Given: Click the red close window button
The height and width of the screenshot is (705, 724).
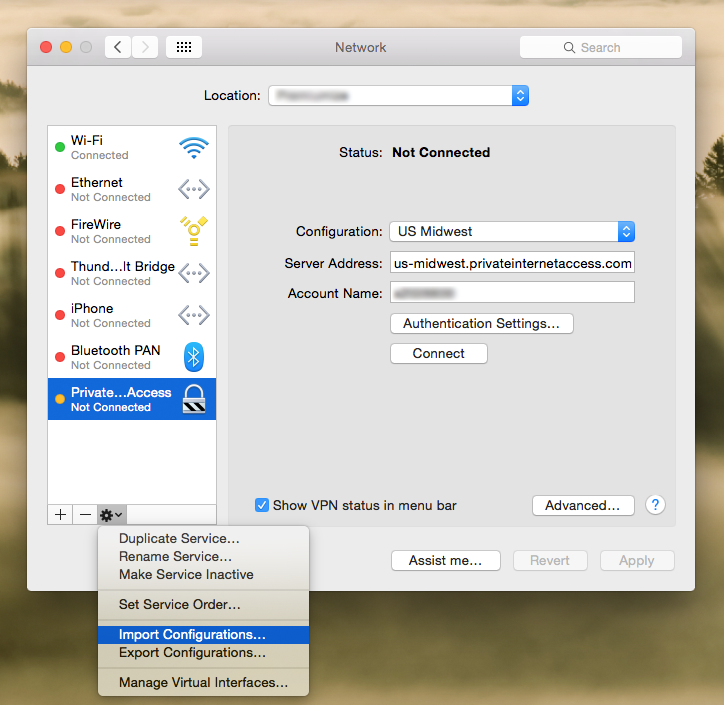Looking at the screenshot, I should coord(46,47).
